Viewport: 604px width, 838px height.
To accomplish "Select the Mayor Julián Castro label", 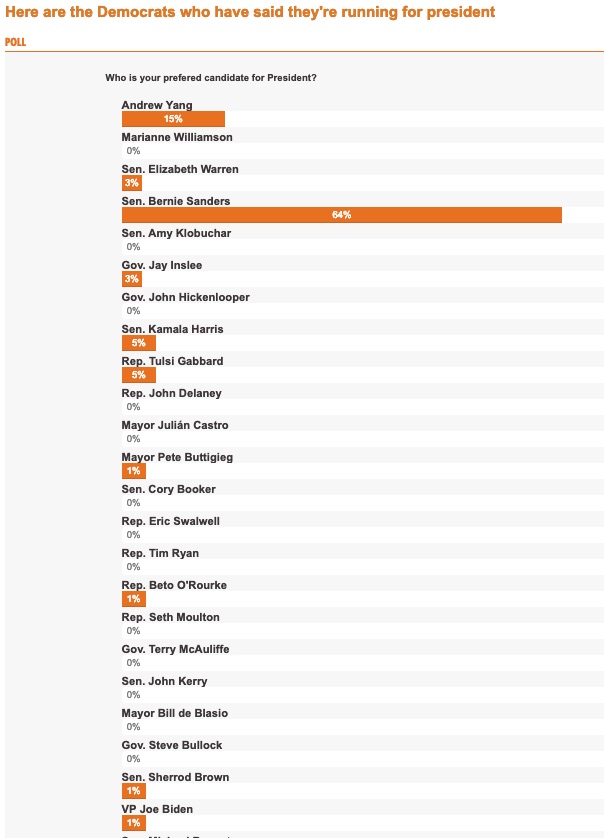I will [175, 425].
